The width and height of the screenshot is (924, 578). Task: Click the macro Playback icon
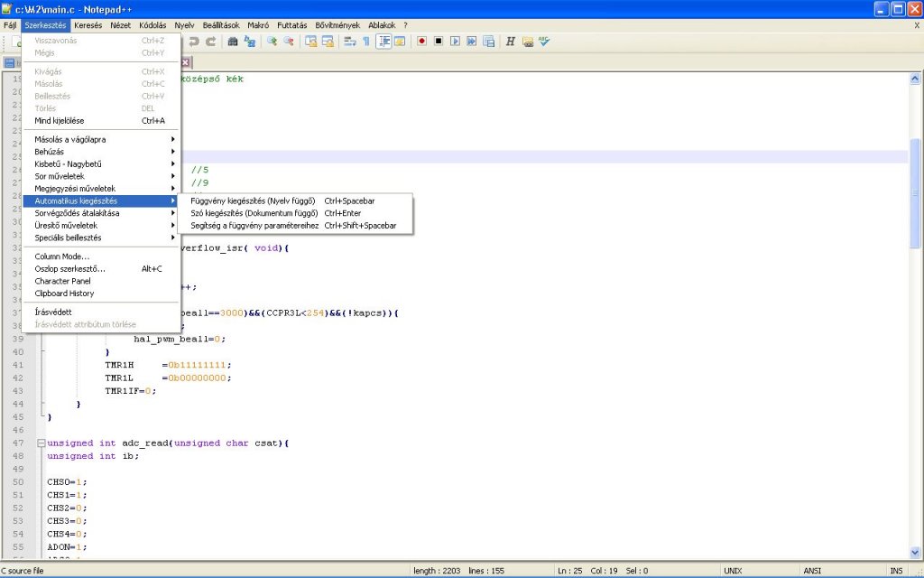(x=455, y=42)
